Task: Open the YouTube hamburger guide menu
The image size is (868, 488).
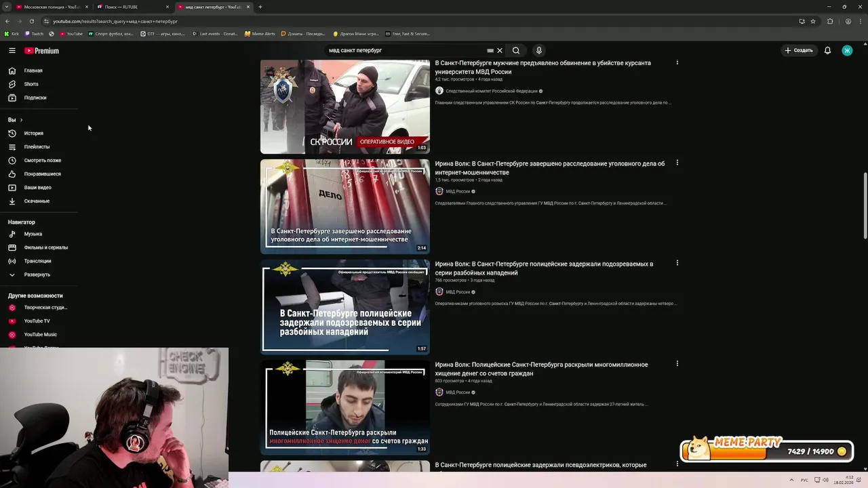Action: tap(12, 51)
